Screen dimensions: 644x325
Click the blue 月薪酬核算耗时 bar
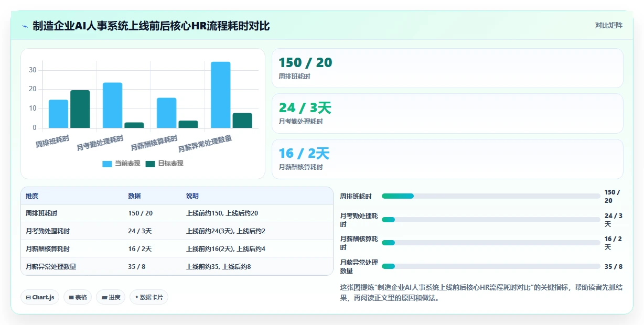coord(167,113)
